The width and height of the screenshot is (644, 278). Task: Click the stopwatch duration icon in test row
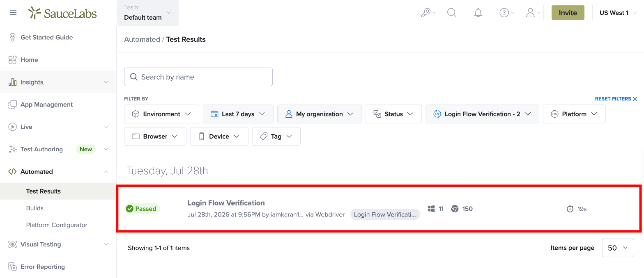[570, 209]
